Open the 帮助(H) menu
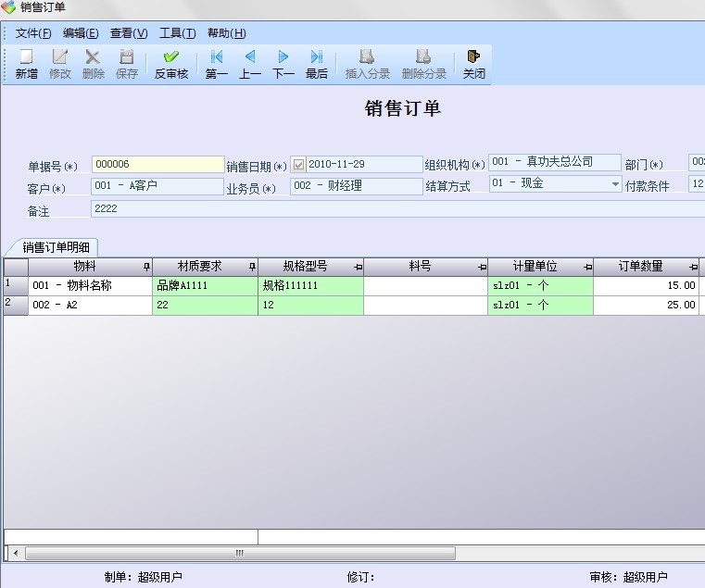 pos(226,33)
